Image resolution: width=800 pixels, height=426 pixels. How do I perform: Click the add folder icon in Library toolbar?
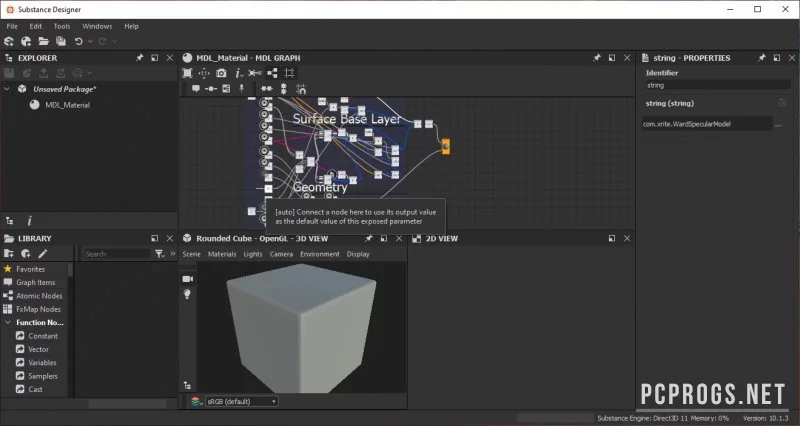[x=9, y=254]
